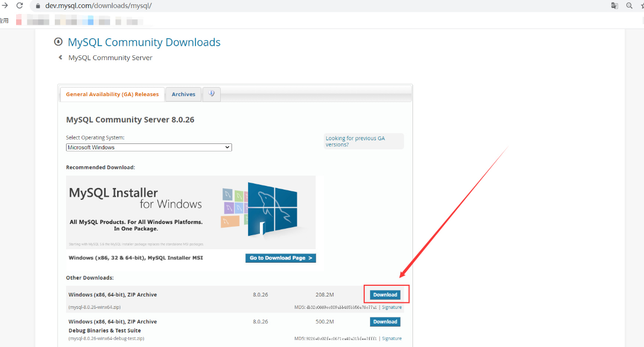Click the MySQL Community Server 8.0.26 heading
644x347 pixels.
click(x=130, y=120)
